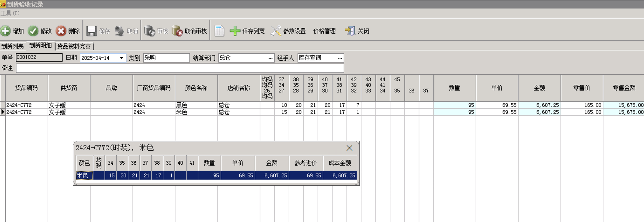Open 参数设置 tools icon

276,31
